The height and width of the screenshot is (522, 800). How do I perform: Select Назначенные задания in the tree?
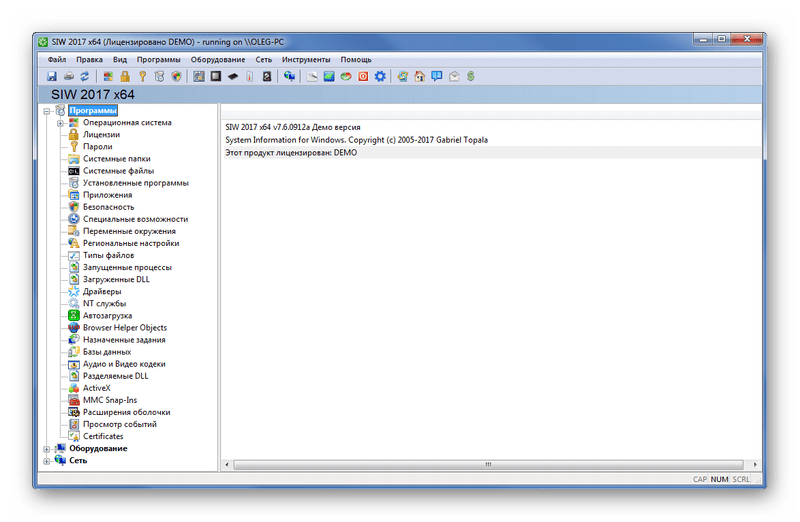pos(124,340)
